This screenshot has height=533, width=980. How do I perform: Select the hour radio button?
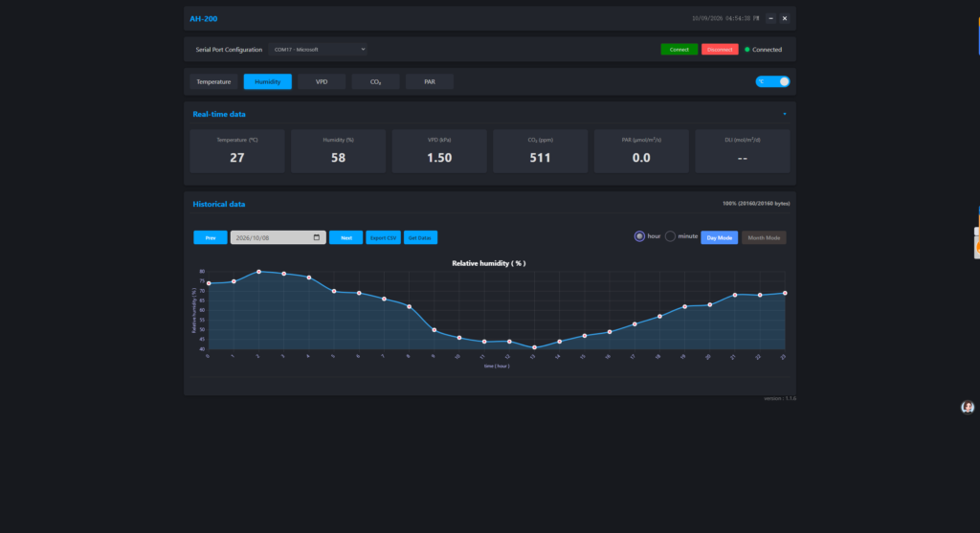pos(638,236)
